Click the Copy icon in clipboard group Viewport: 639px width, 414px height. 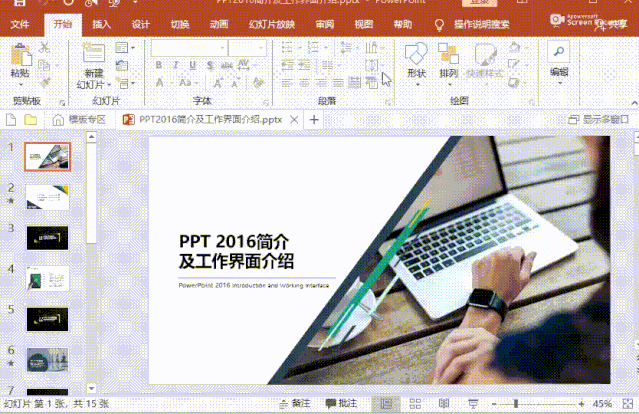point(44,65)
